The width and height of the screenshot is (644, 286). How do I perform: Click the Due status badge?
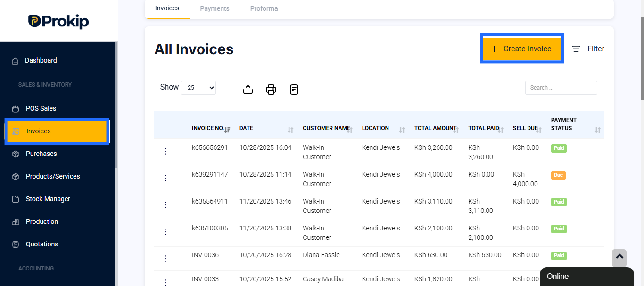558,175
